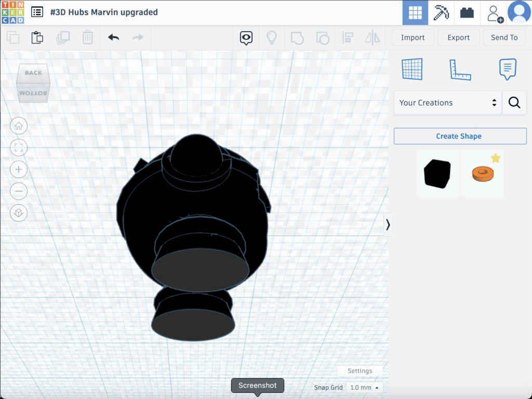Click the Home view icon
Image resolution: width=532 pixels, height=399 pixels.
[x=19, y=126]
